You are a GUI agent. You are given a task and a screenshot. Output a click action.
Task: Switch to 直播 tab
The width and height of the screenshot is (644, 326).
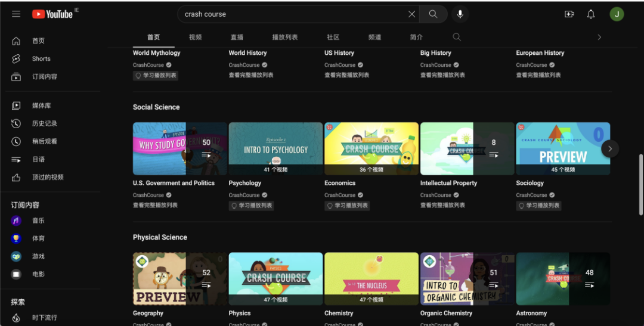[x=237, y=37]
